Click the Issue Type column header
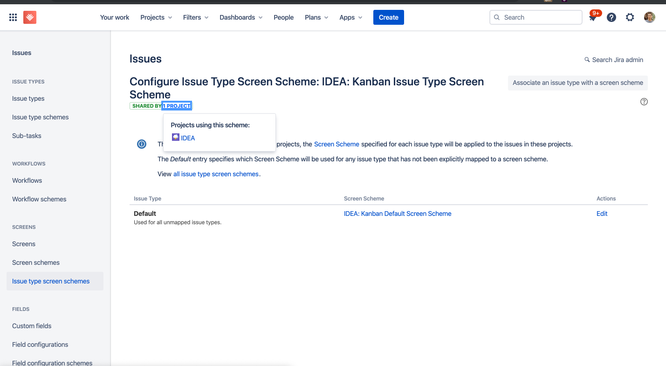Viewport: 666px width, 366px height. click(x=147, y=199)
